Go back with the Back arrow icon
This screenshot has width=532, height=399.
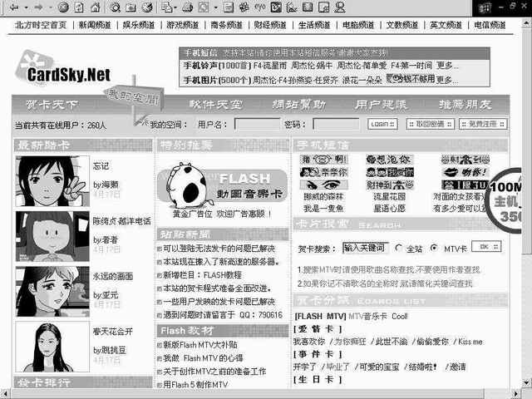14,7
